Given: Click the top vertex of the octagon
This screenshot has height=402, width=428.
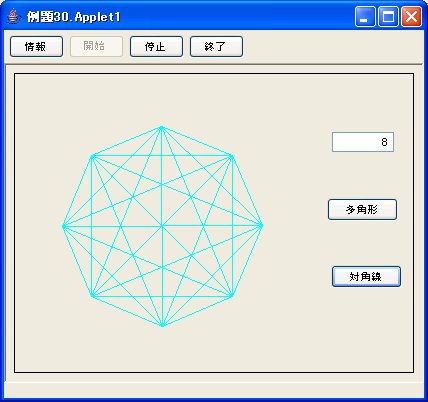Looking at the screenshot, I should click(162, 128).
